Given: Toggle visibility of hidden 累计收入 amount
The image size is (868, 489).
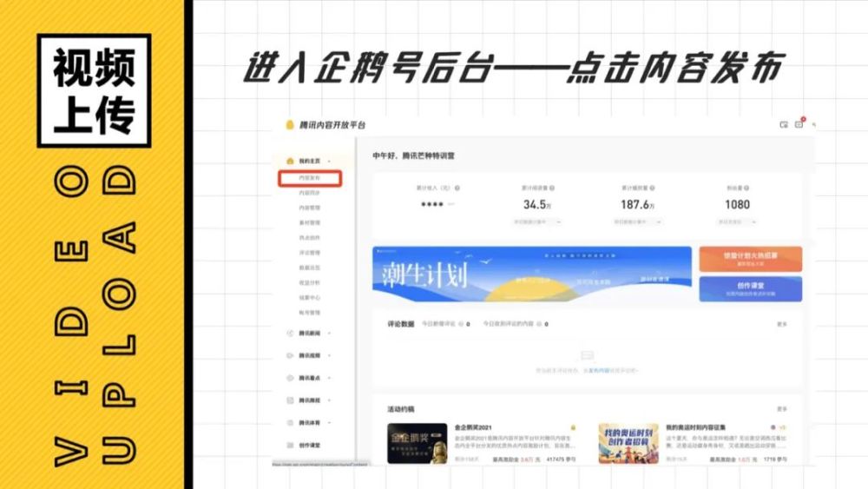Looking at the screenshot, I should click(x=451, y=204).
